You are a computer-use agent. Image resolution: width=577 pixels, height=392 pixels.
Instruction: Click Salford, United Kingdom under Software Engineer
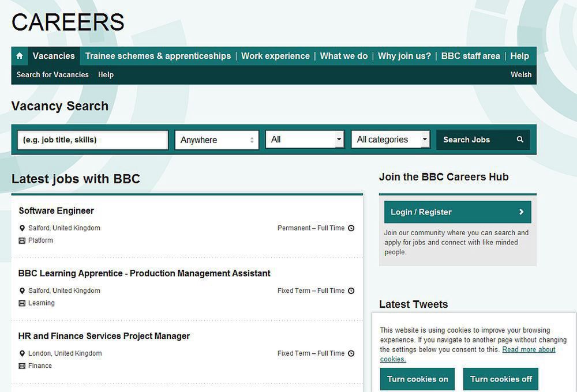coord(64,228)
